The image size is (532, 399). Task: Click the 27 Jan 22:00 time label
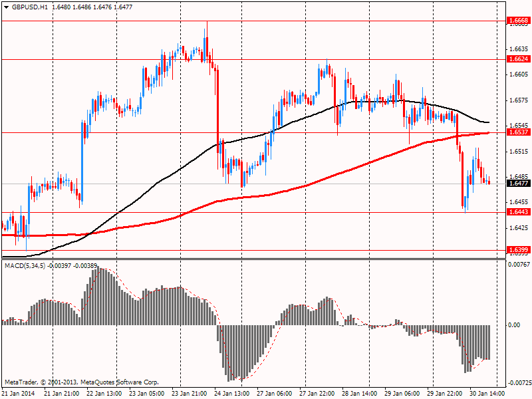coord(317,394)
